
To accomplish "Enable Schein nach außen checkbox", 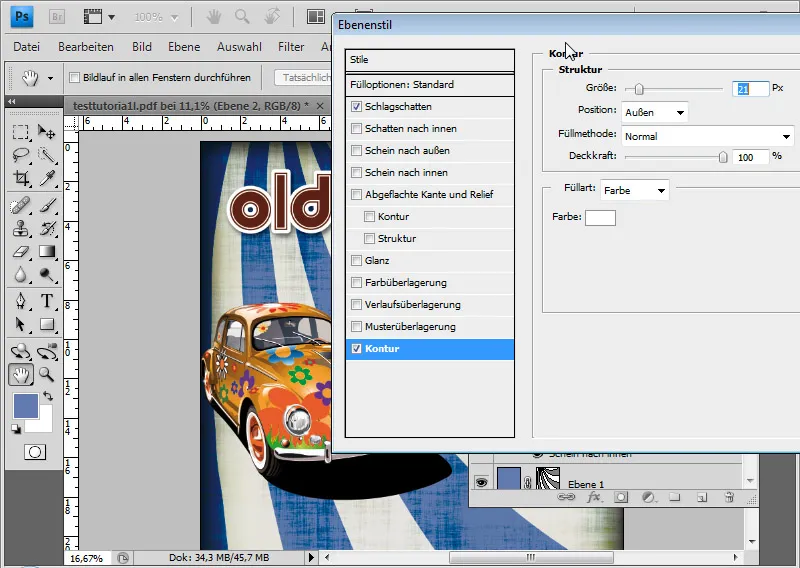I will pos(357,151).
